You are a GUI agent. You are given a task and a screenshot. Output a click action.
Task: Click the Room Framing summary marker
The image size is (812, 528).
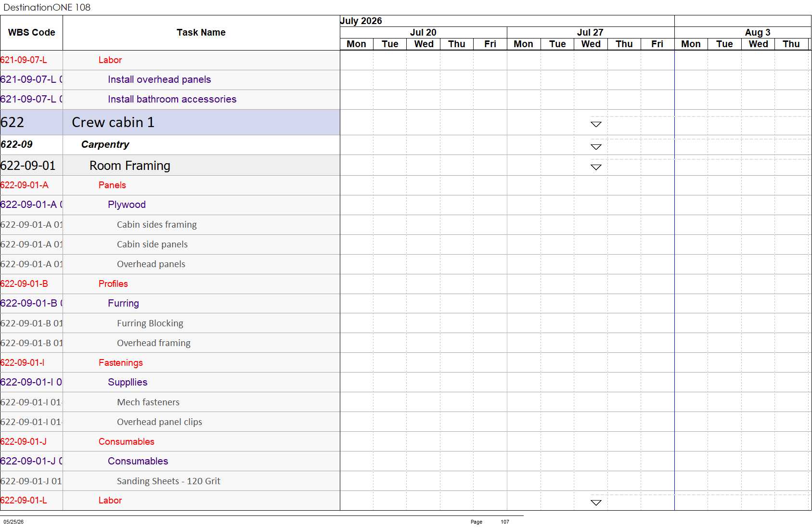coord(596,167)
